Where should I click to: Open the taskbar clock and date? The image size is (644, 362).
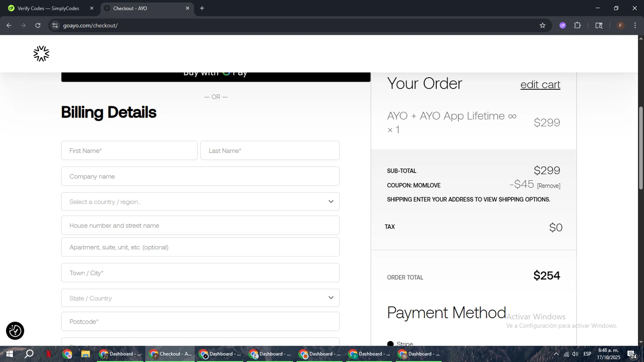(608, 354)
